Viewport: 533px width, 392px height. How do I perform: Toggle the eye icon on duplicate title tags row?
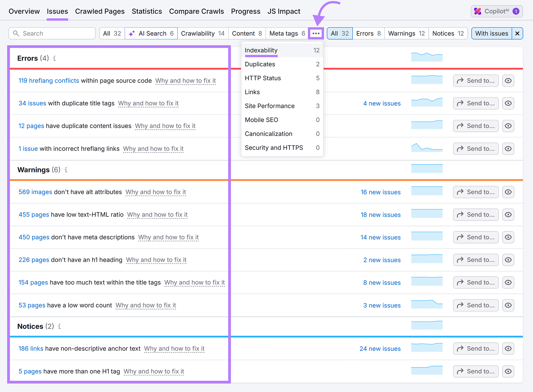(x=508, y=103)
